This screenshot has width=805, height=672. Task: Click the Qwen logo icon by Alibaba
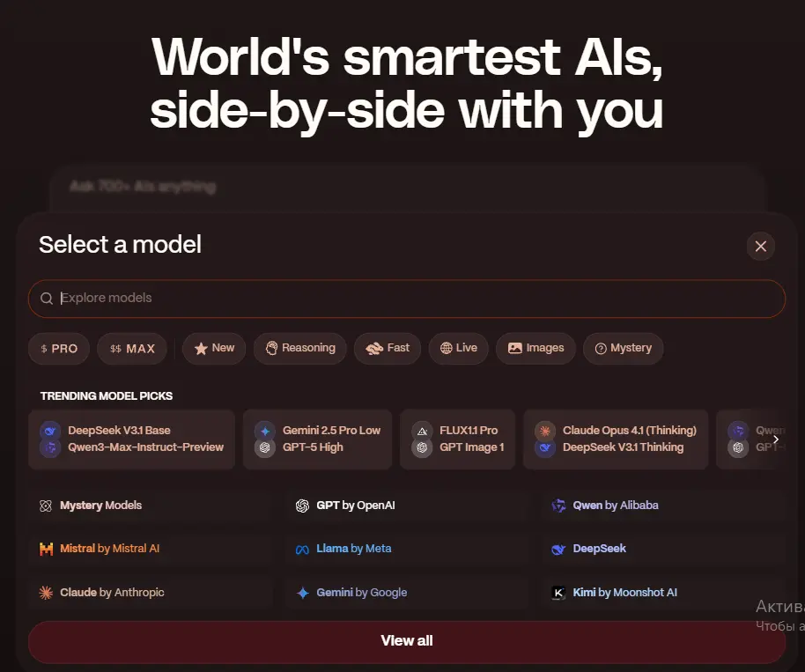pos(558,506)
